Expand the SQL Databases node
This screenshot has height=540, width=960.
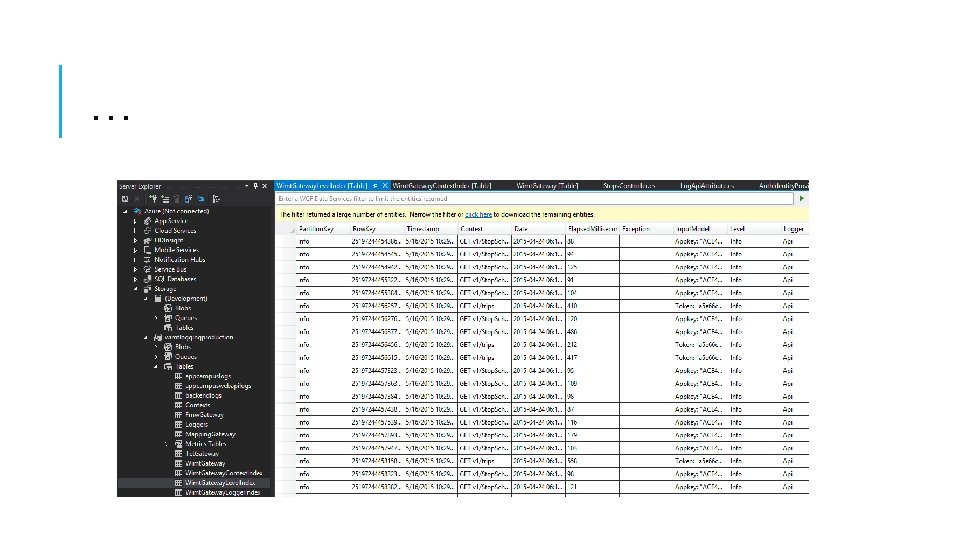coord(135,279)
